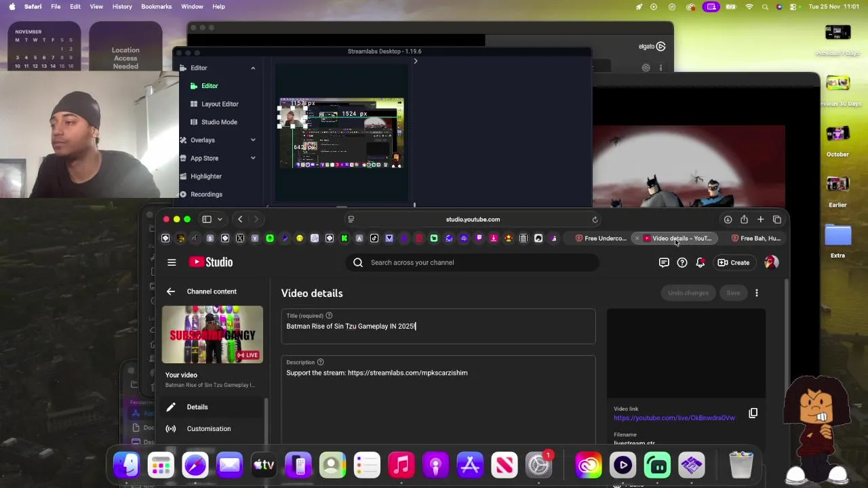Image resolution: width=868 pixels, height=488 pixels.
Task: Open the channel account avatar menu
Action: click(771, 262)
